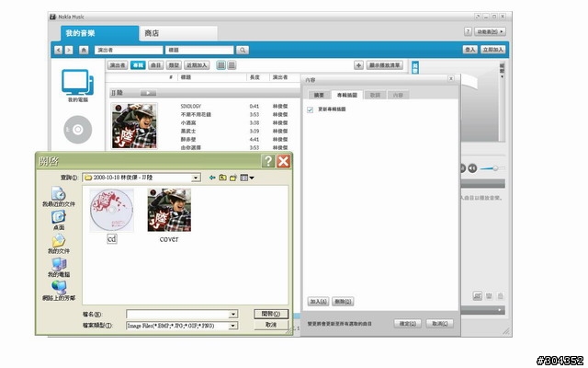Click the question mark help button in Nokia Music

tap(468, 31)
